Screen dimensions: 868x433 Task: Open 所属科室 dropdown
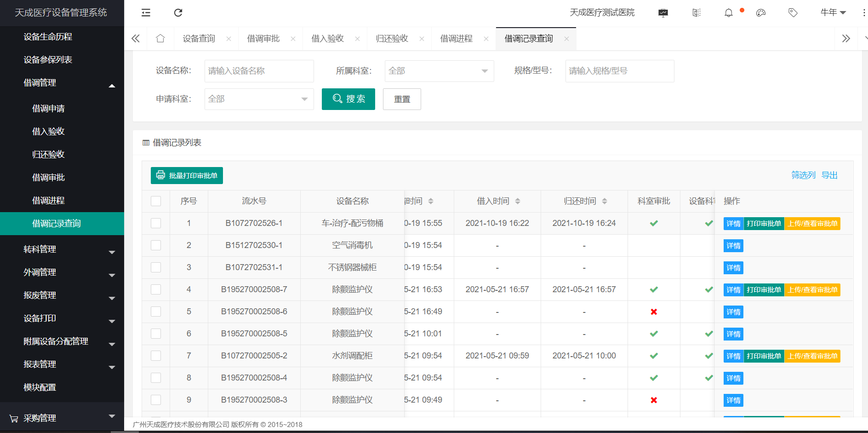pos(439,71)
